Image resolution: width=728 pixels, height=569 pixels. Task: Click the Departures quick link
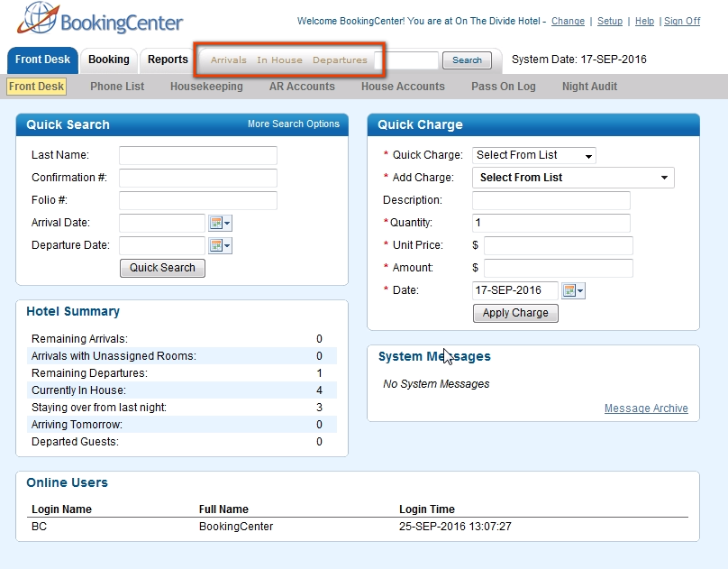coord(340,60)
